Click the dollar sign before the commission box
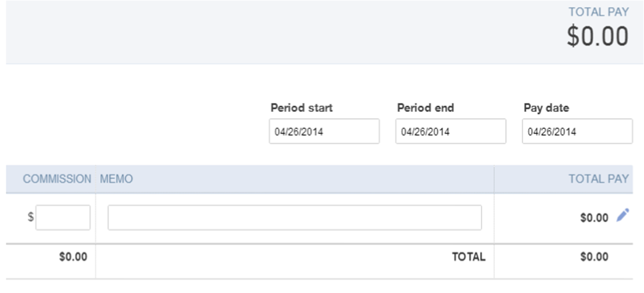Screen dimensions: 644x293 [31, 217]
